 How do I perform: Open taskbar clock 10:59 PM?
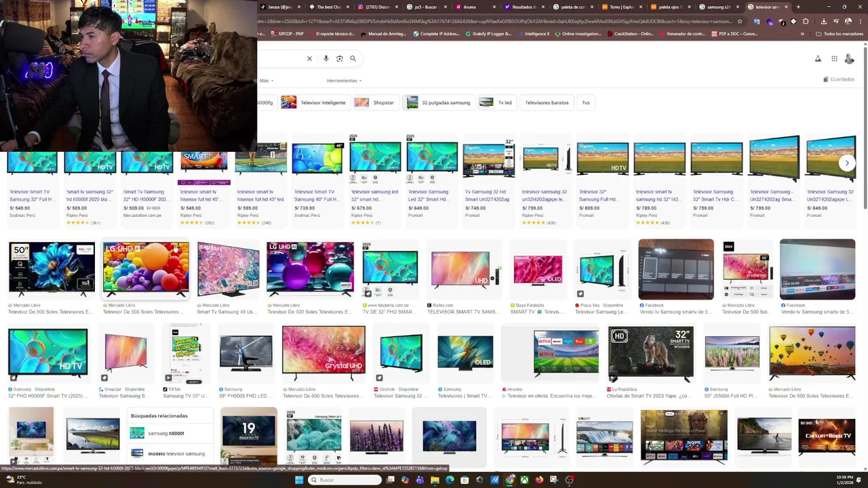click(844, 480)
